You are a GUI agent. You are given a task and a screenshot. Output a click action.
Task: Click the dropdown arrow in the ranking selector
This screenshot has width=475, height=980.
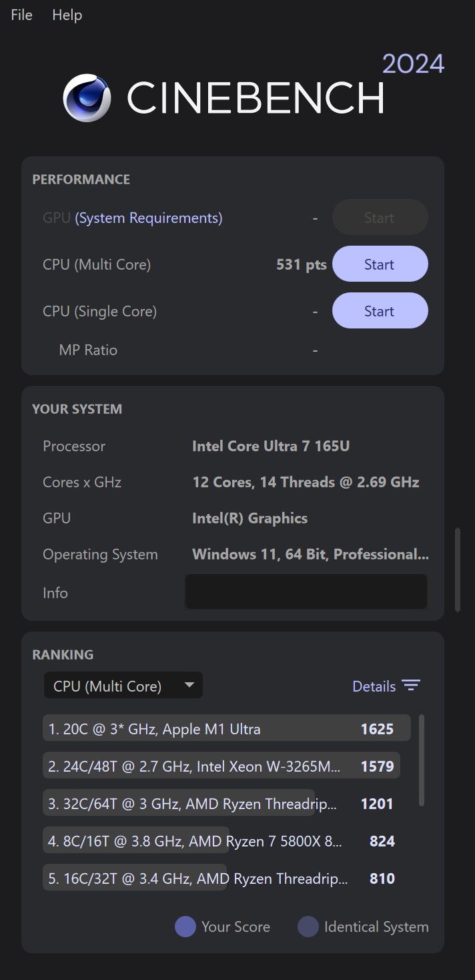click(x=189, y=685)
